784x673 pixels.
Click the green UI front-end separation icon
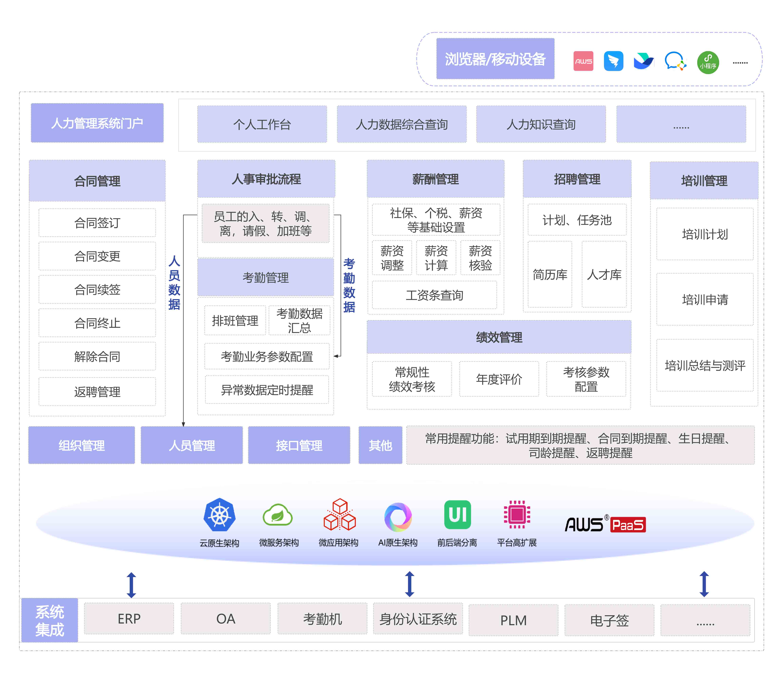[x=458, y=514]
